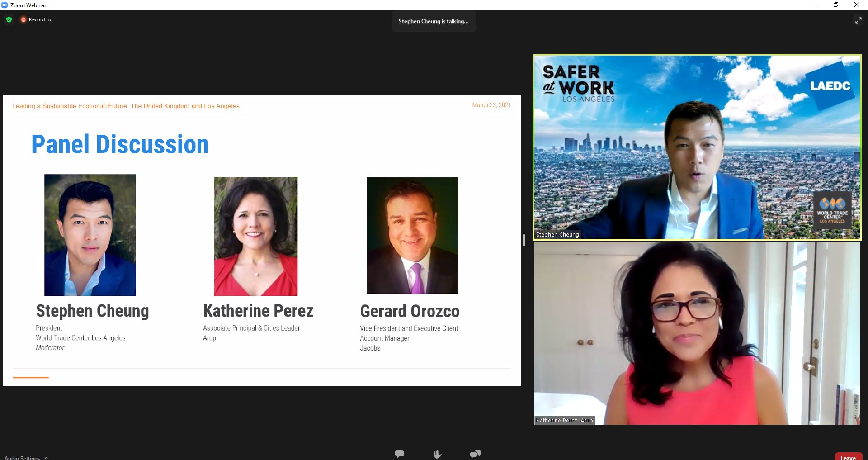Open the Chat panel icon

pyautogui.click(x=400, y=454)
